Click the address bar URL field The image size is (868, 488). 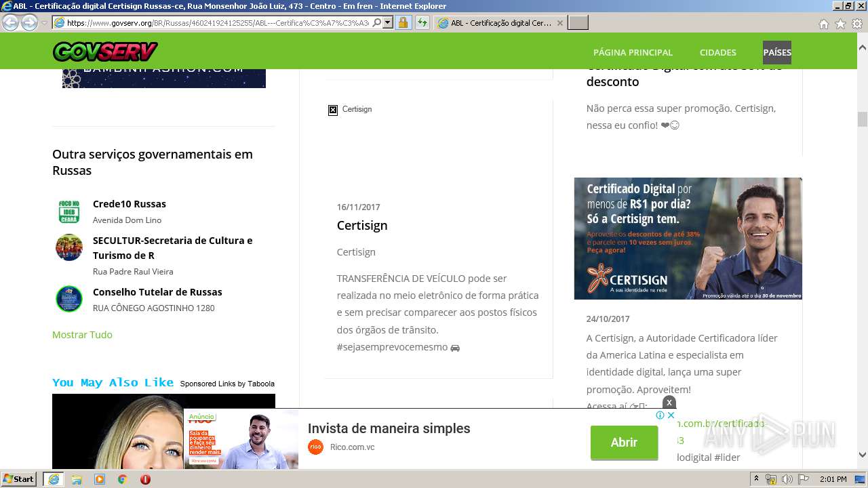[x=218, y=22]
